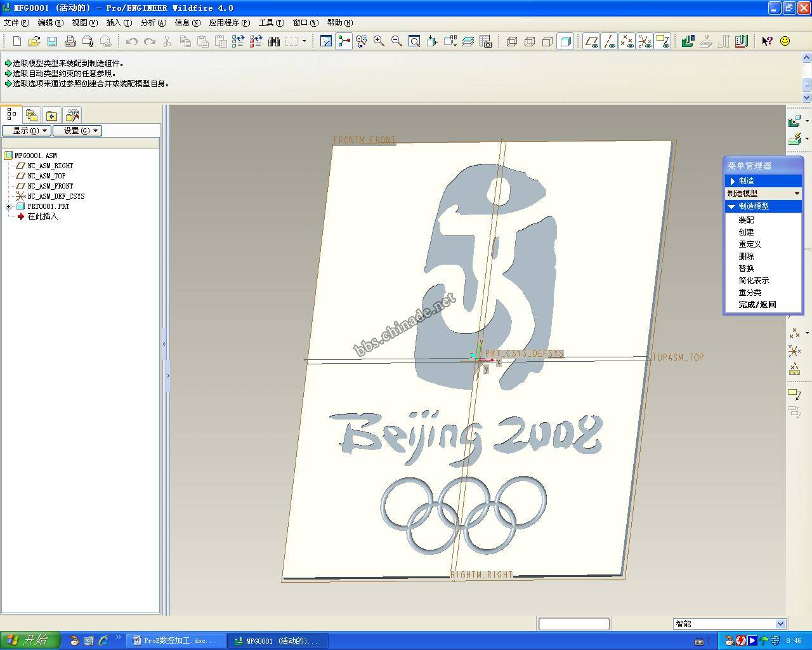Select 装配 in menu manager

tap(746, 220)
